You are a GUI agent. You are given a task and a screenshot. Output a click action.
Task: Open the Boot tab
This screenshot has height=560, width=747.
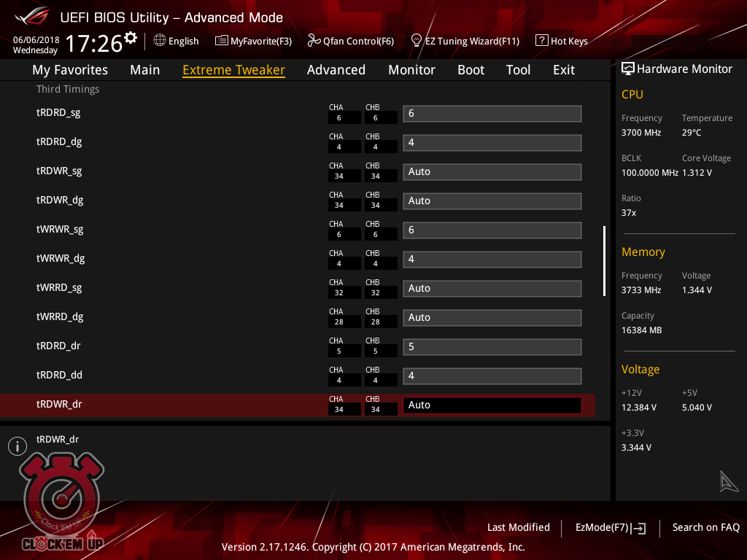pos(471,70)
